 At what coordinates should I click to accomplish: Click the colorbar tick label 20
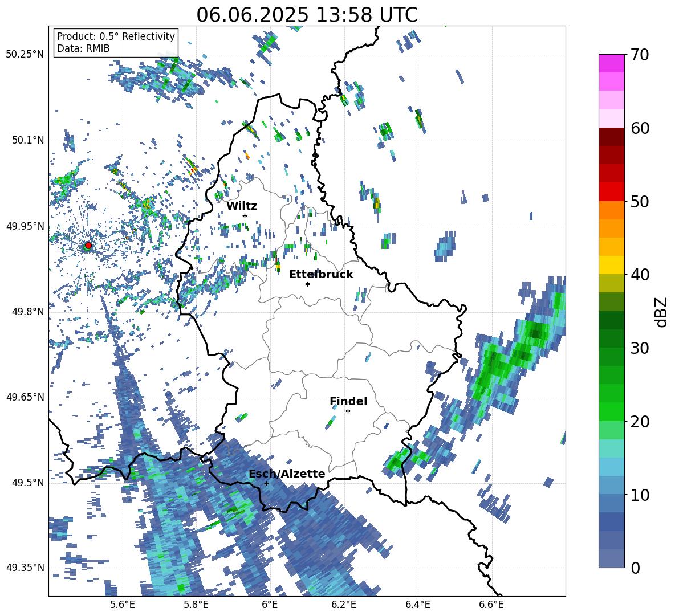pos(640,421)
